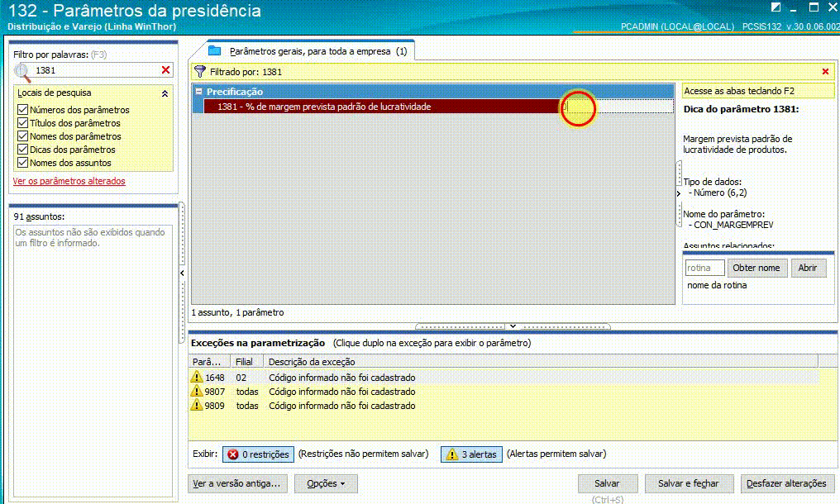Click warning icon for exception 9807
Screen dimensions: 840x504
tap(197, 392)
